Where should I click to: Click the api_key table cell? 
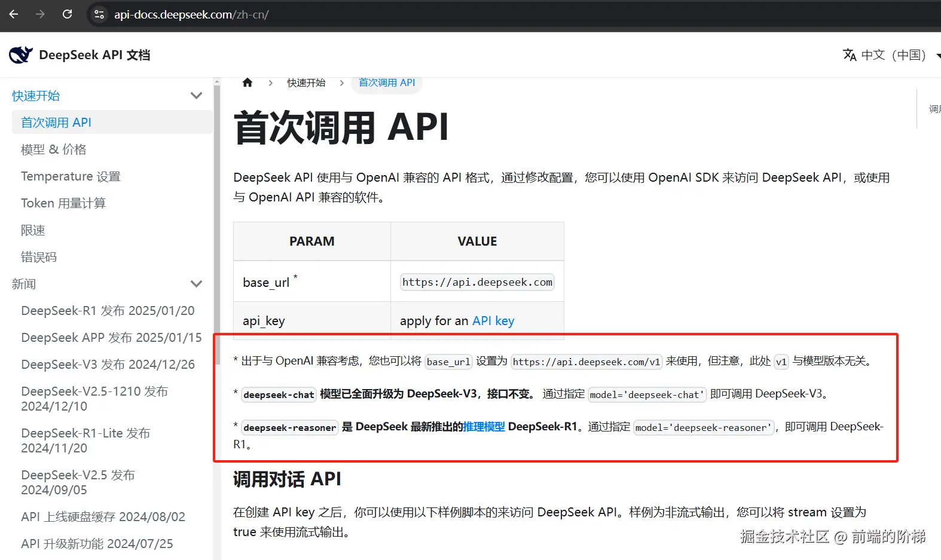(x=312, y=321)
